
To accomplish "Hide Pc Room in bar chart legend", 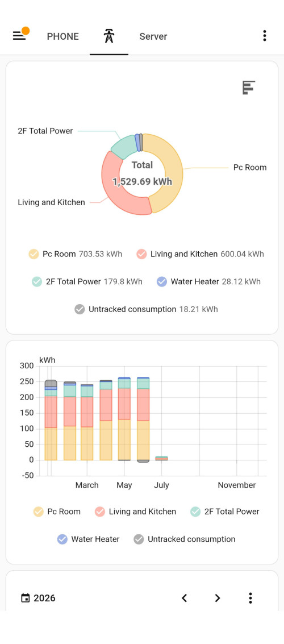I will click(57, 512).
